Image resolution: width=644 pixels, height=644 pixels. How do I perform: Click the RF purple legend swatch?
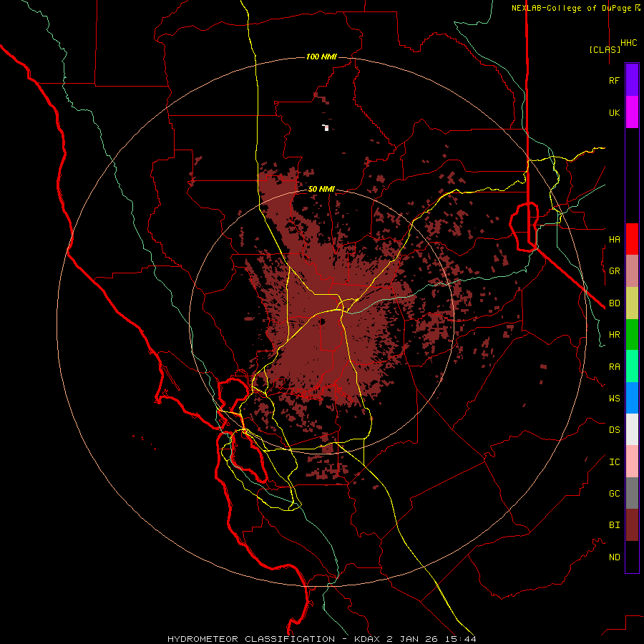632,80
